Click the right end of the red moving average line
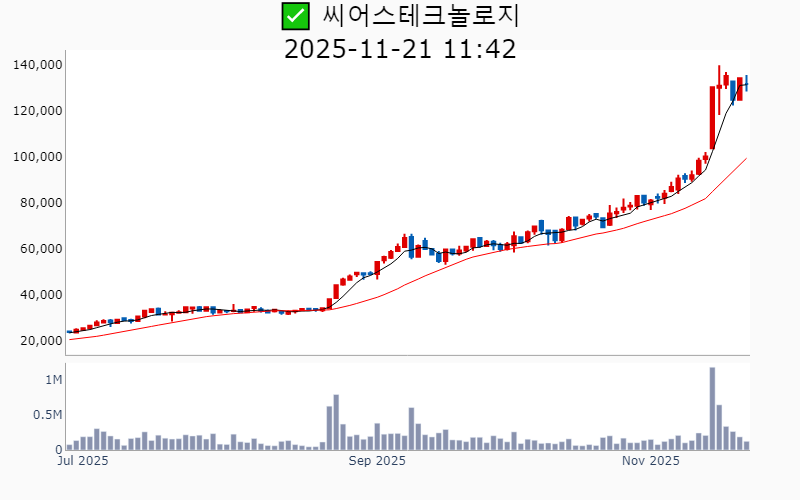800x500 pixels. tap(746, 158)
